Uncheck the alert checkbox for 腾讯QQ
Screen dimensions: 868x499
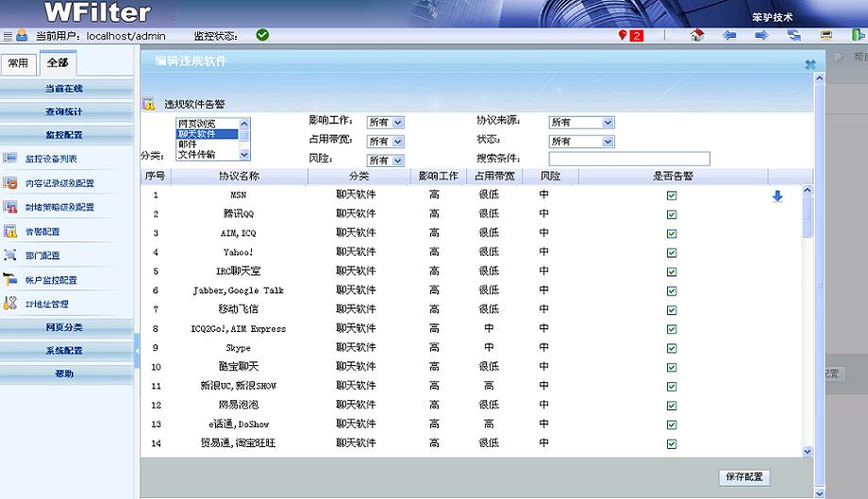(x=672, y=214)
